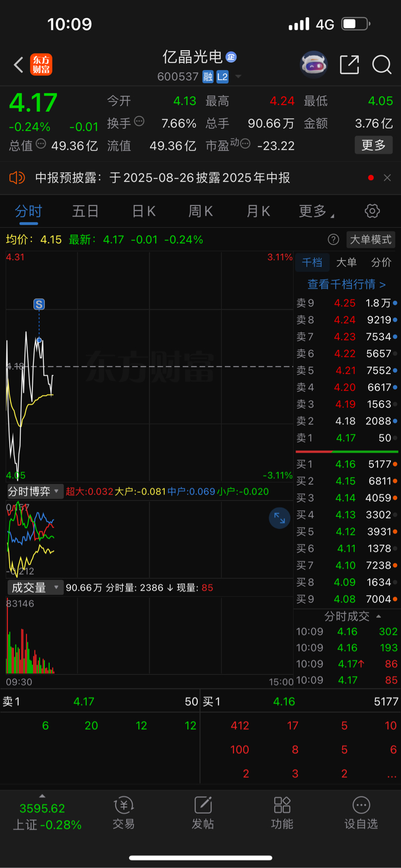The image size is (401, 868).
Task: Dismiss the announcement with the X
Action: click(387, 178)
